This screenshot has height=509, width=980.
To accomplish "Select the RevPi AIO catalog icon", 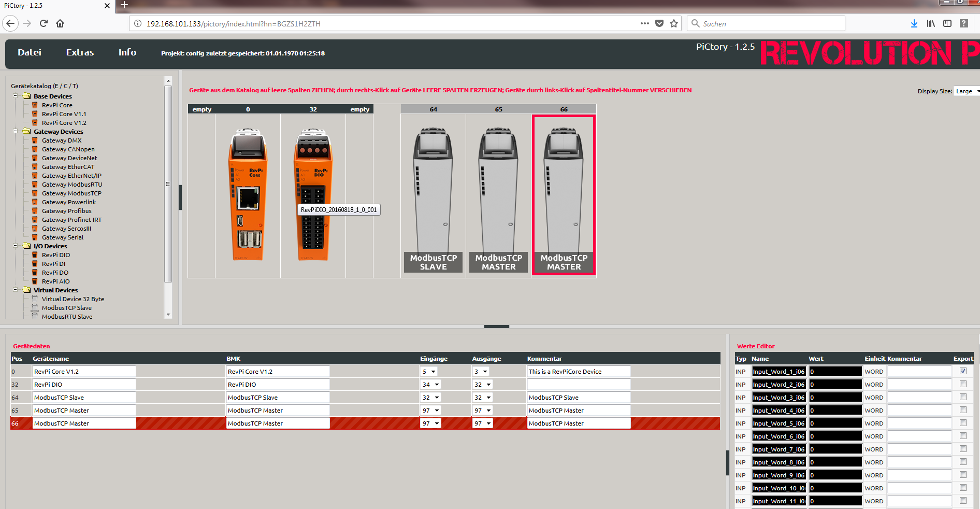I will 35,281.
